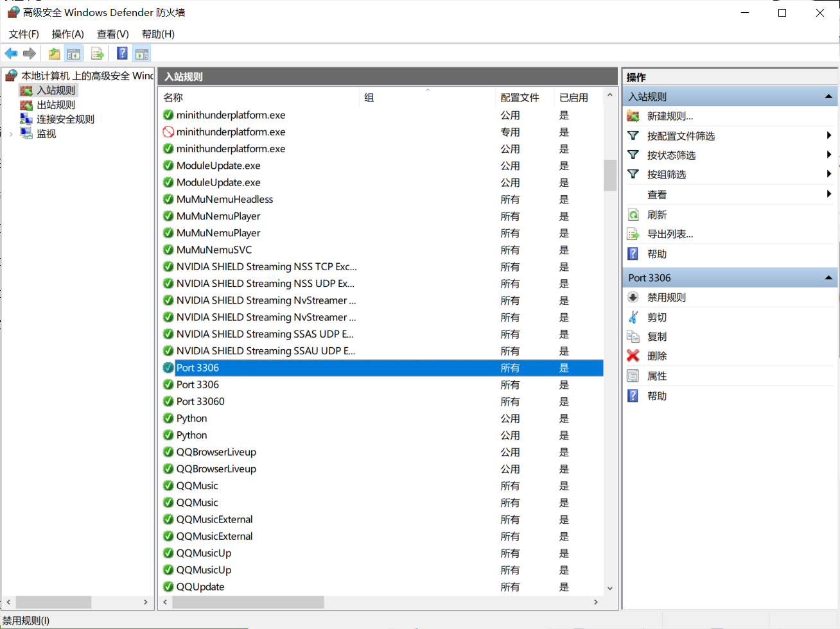Click the forward navigation arrow in the toolbar
840x629 pixels.
click(29, 53)
